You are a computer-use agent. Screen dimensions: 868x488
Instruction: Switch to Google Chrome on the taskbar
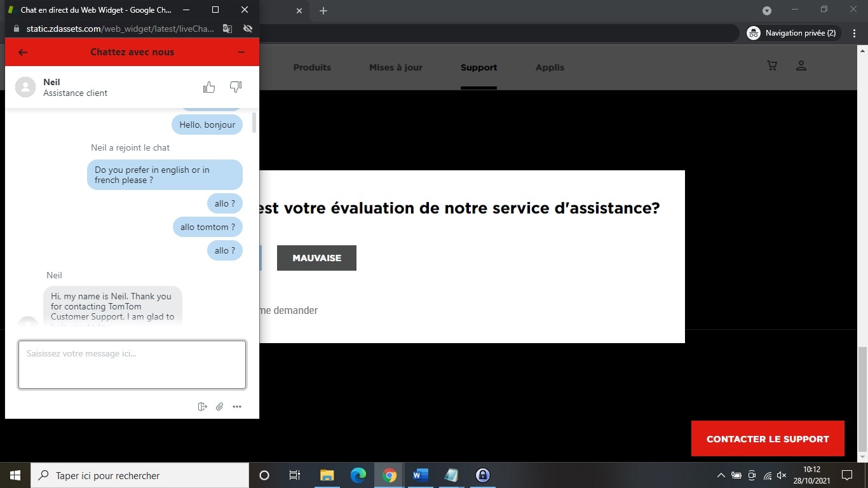click(390, 475)
